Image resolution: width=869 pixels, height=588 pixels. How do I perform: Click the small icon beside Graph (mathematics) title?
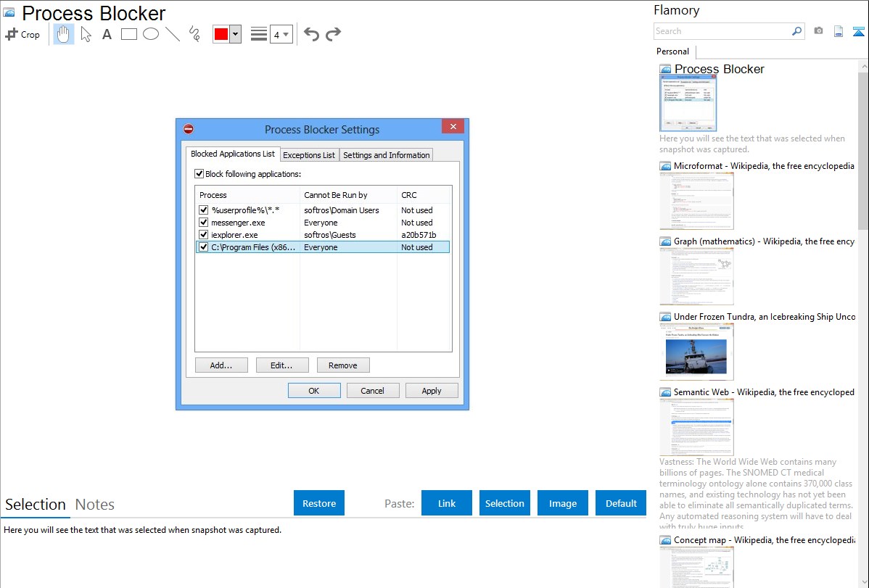pos(666,241)
